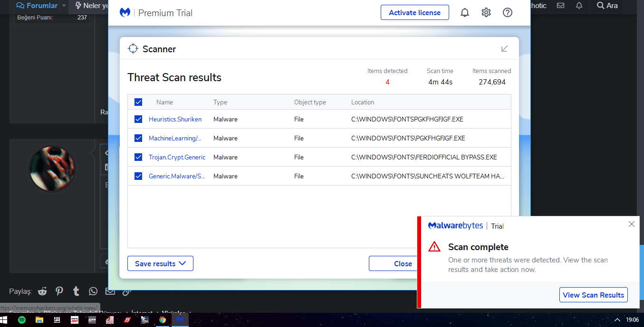This screenshot has height=327, width=644.
Task: Share the forum post by email
Action: (x=110, y=291)
